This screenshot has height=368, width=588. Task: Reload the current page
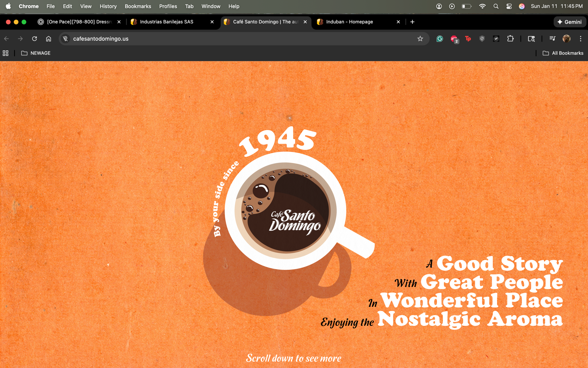point(35,39)
